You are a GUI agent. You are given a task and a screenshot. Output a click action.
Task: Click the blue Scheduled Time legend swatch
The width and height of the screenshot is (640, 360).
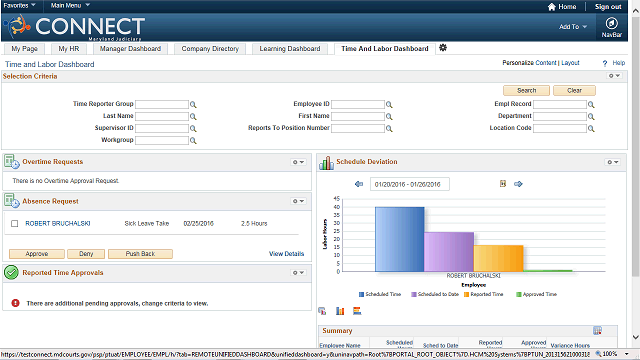pyautogui.click(x=361, y=294)
